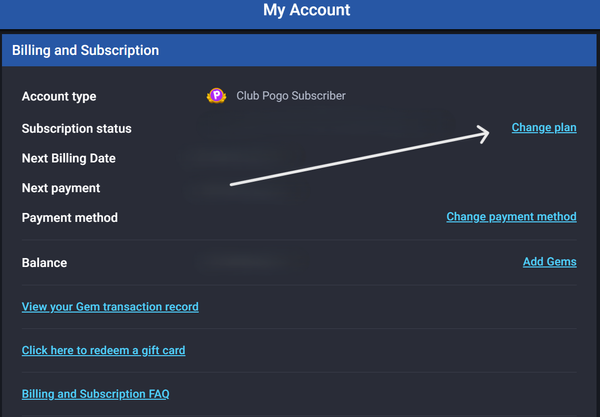Click the Payment method label
The height and width of the screenshot is (417, 600).
pyautogui.click(x=69, y=218)
